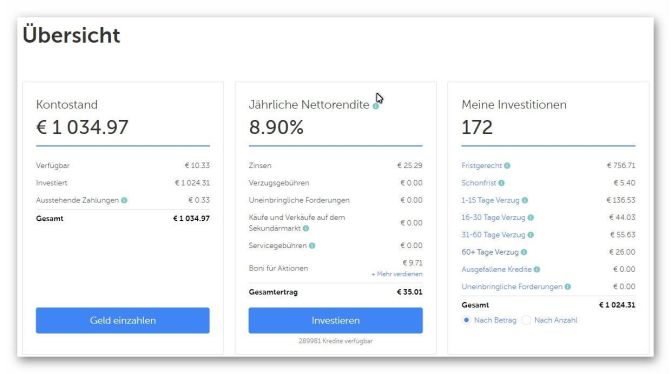
Task: Show info for 1-15 Tage Verzug
Action: coord(525,200)
